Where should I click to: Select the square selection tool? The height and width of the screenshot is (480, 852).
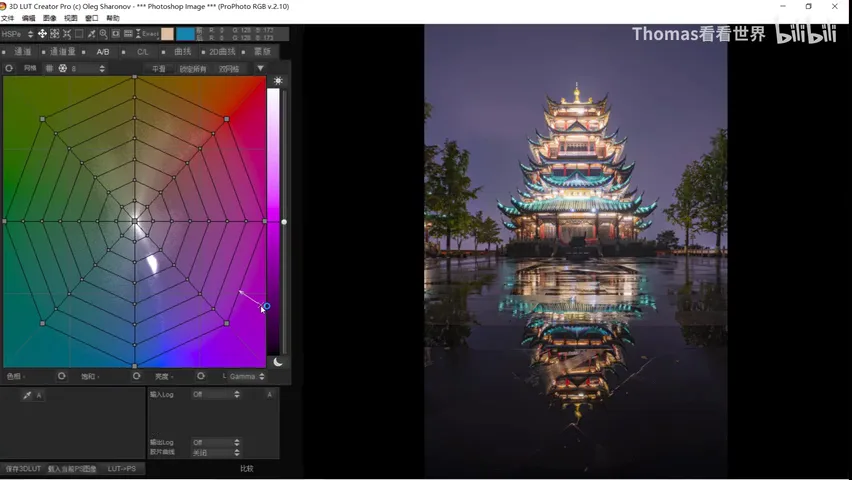(x=79, y=34)
